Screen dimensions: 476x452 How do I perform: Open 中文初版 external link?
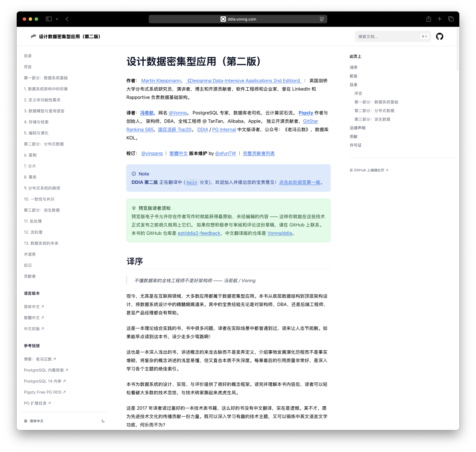tap(33, 329)
